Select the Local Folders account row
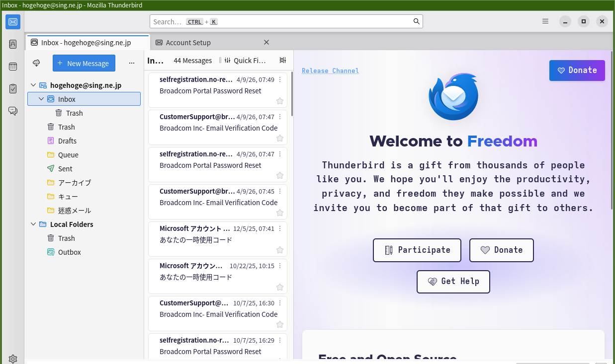Screen dimensions: 615x364 pyautogui.click(x=84, y=224)
